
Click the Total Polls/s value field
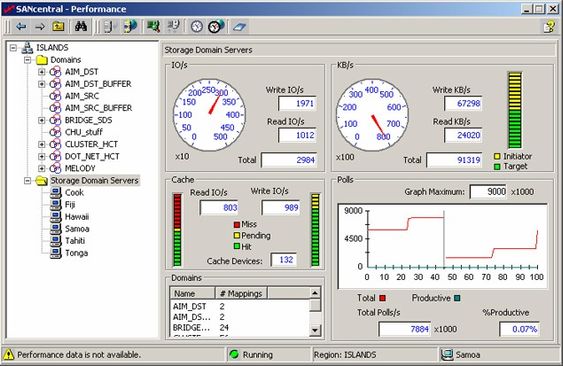pyautogui.click(x=405, y=329)
